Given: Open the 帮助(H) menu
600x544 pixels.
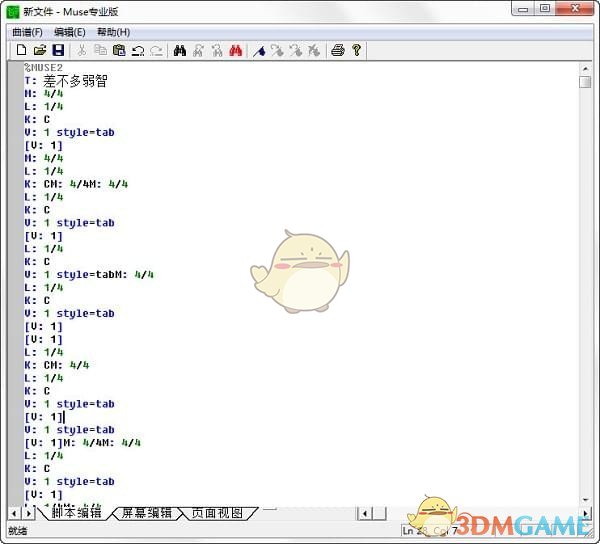Looking at the screenshot, I should tap(113, 32).
